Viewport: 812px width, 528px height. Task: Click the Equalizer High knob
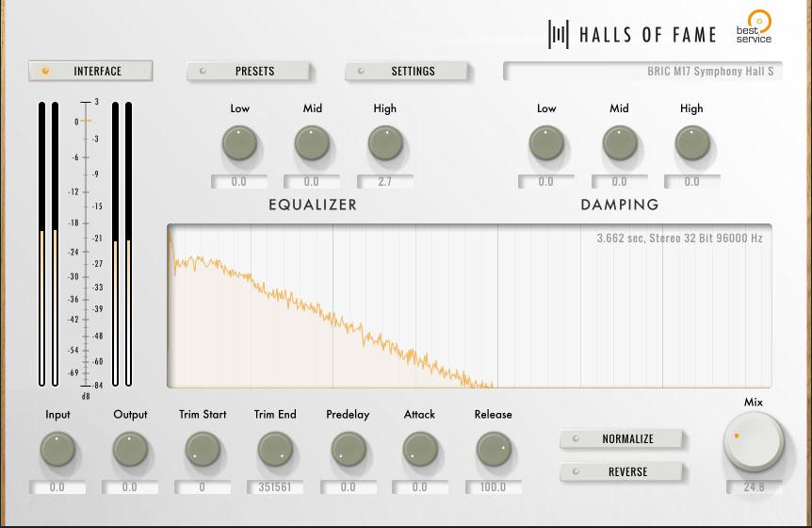tap(385, 144)
